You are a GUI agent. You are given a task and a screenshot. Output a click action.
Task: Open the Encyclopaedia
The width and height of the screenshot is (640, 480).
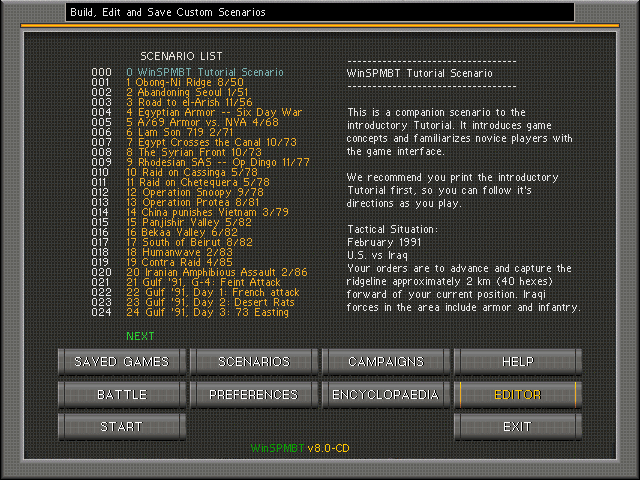click(386, 394)
